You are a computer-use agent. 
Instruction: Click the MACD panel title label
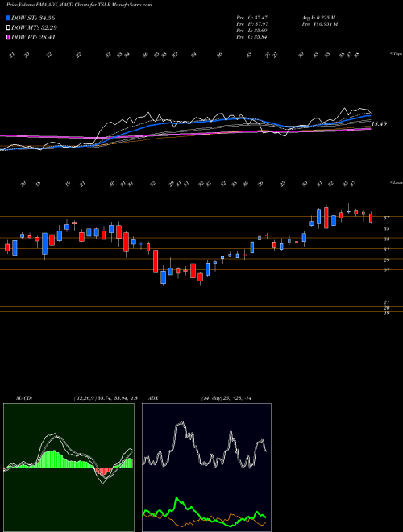point(24,398)
